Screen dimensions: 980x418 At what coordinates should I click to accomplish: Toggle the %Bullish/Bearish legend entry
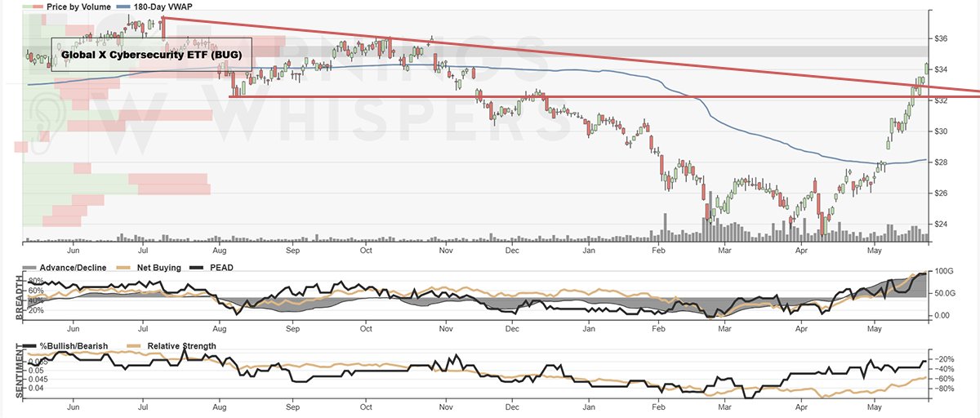66,346
